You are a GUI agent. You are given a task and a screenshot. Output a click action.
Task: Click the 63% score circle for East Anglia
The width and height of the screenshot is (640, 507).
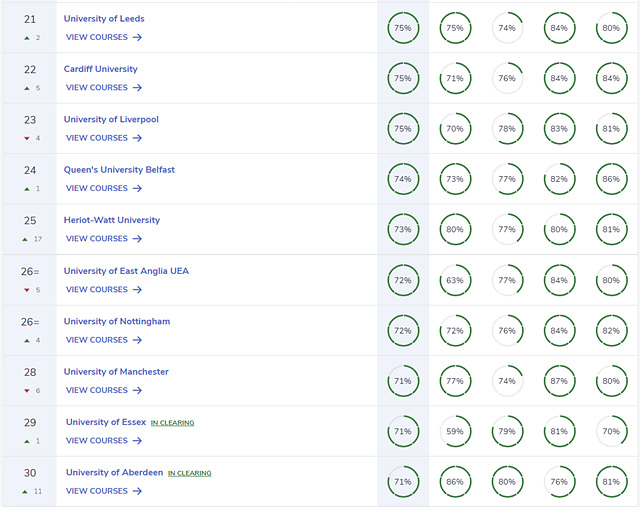click(x=455, y=280)
